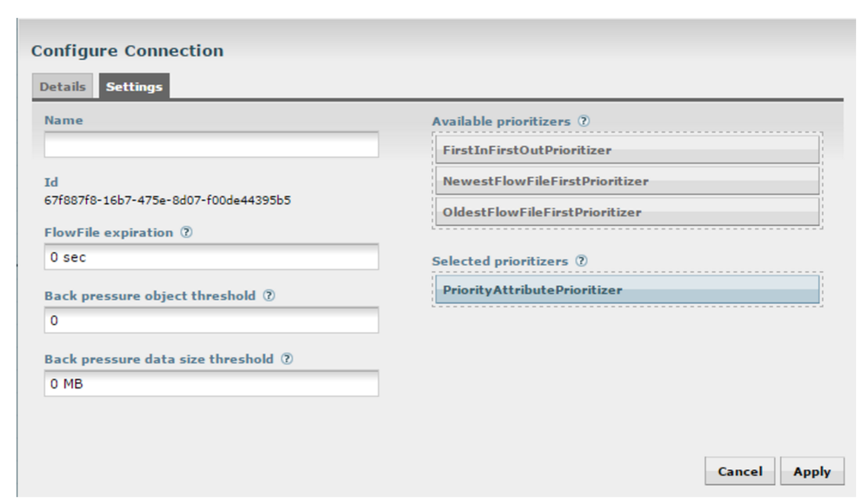Click the Name field label
The height and width of the screenshot is (504, 868).
(63, 121)
